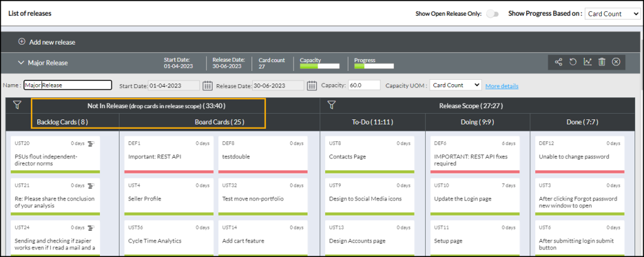Open the Setup page card
The image size is (644, 257).
point(475,239)
